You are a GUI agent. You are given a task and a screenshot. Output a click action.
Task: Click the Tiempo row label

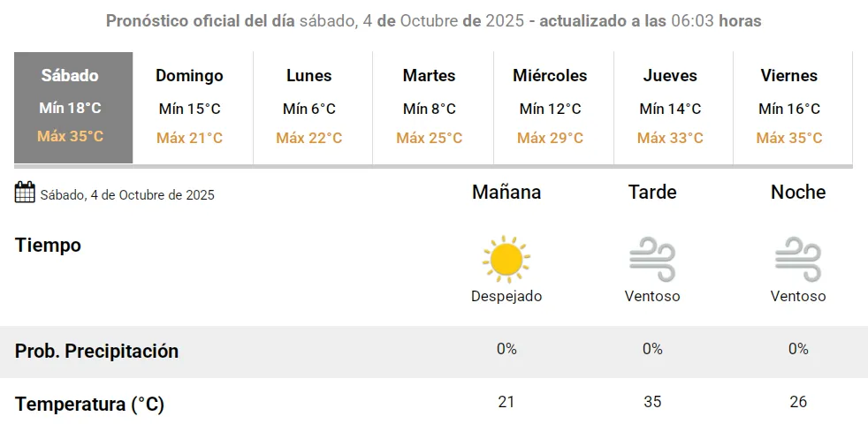[x=49, y=245]
